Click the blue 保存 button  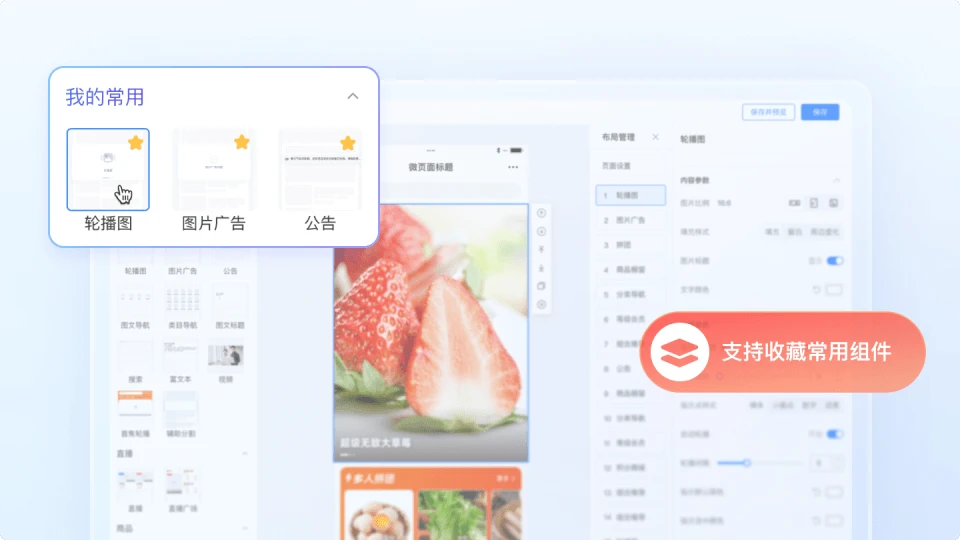pyautogui.click(x=820, y=112)
